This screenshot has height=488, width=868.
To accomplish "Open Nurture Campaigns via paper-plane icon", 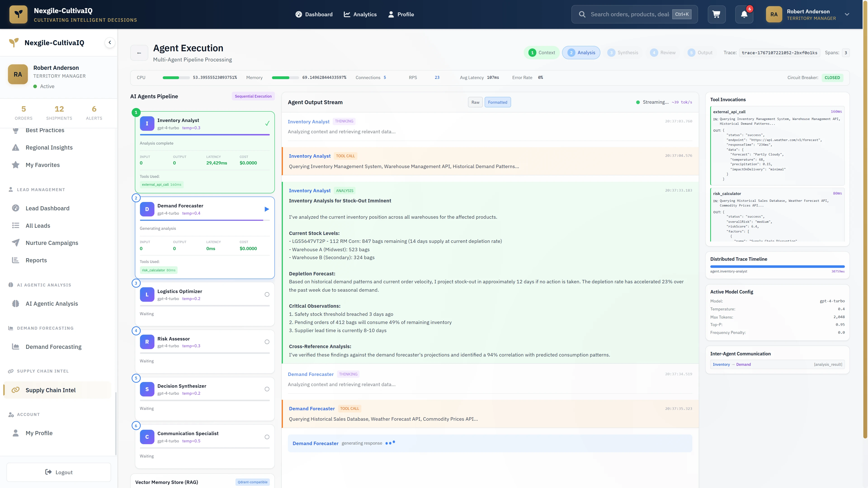I will pos(16,243).
